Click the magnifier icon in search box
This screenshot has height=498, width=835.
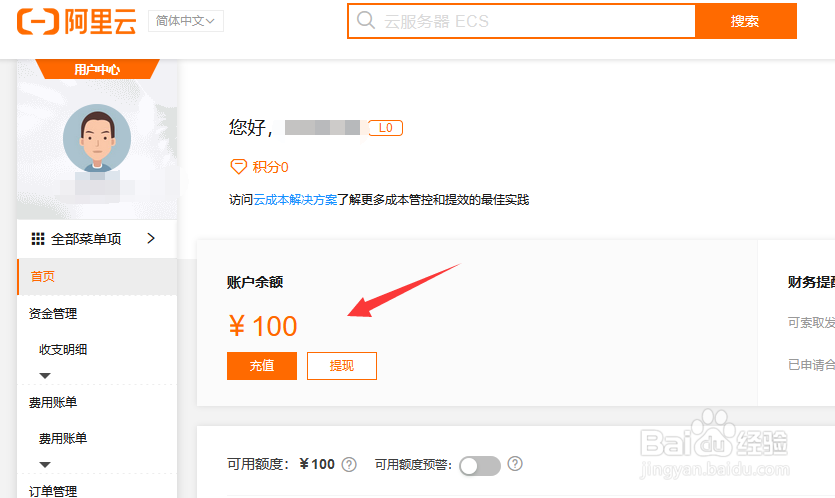[x=366, y=20]
